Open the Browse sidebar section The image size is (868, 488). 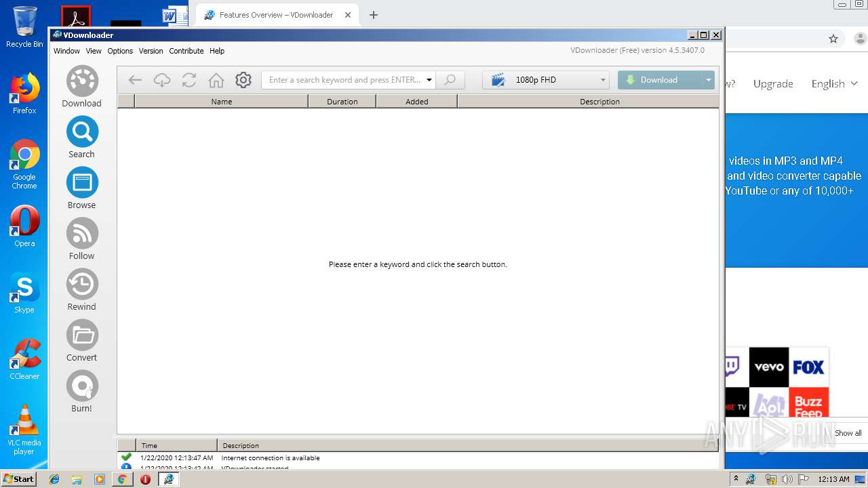[x=82, y=188]
